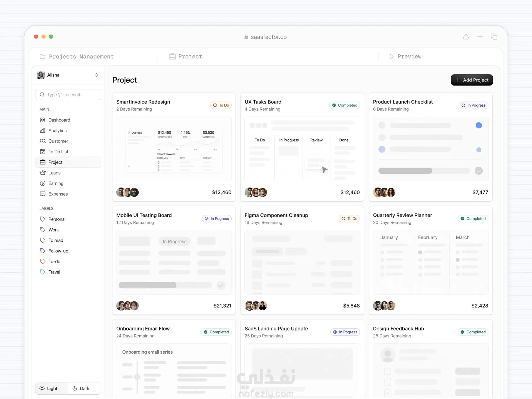Click the orange To-do tag icon

pos(42,261)
